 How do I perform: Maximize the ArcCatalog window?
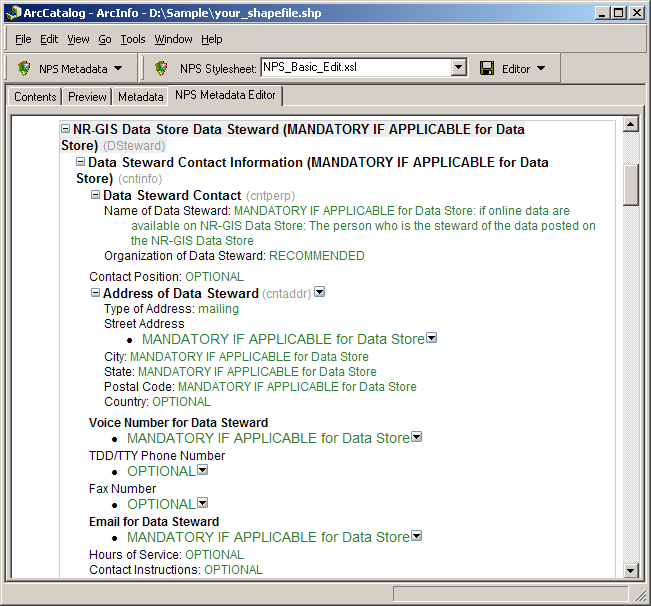click(x=619, y=13)
